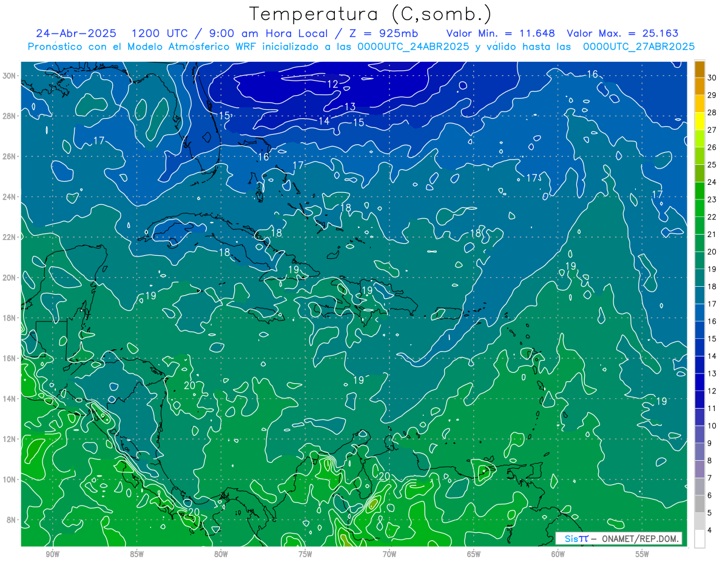Click the '14N' latitude label

click(x=10, y=399)
